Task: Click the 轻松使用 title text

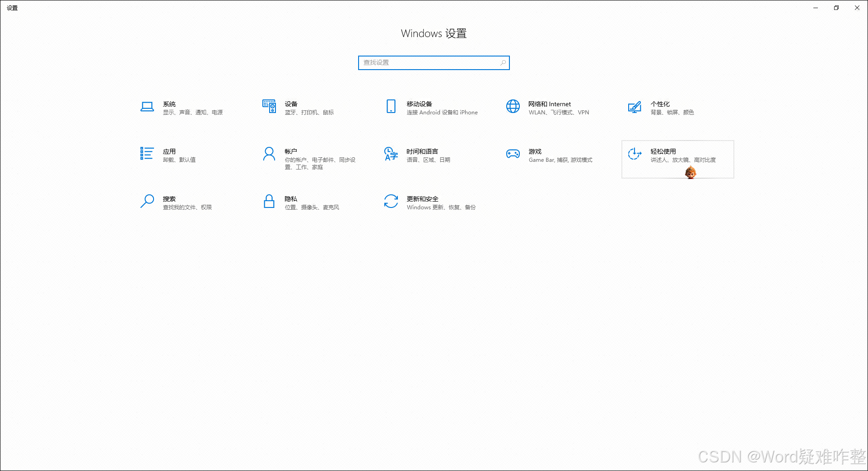Action: point(663,151)
